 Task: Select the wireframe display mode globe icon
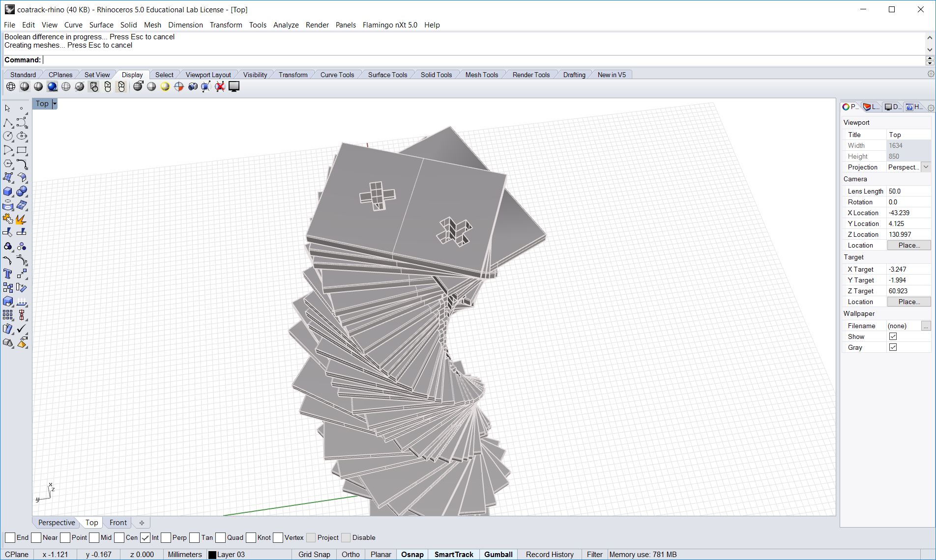[11, 87]
